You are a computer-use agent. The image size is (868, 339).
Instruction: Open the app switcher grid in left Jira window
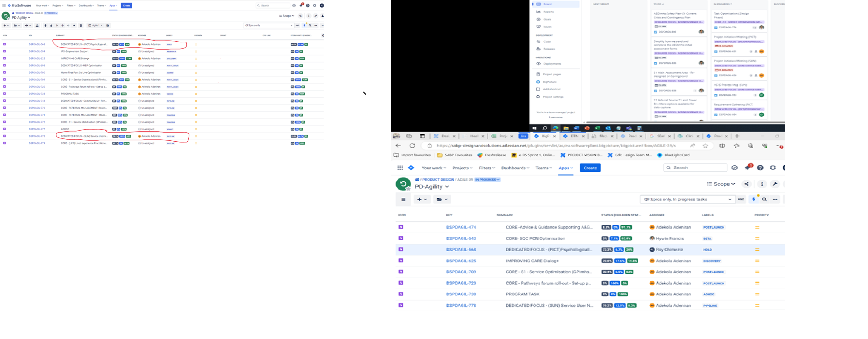coord(4,6)
